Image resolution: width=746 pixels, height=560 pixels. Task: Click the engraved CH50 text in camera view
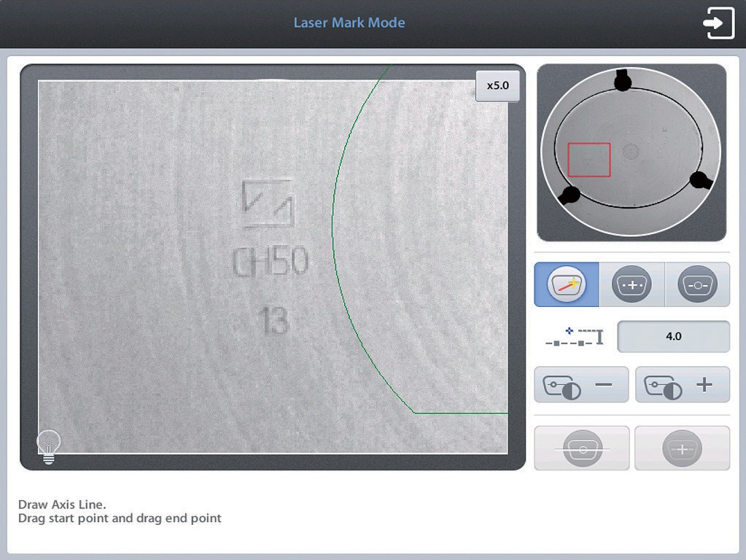271,262
